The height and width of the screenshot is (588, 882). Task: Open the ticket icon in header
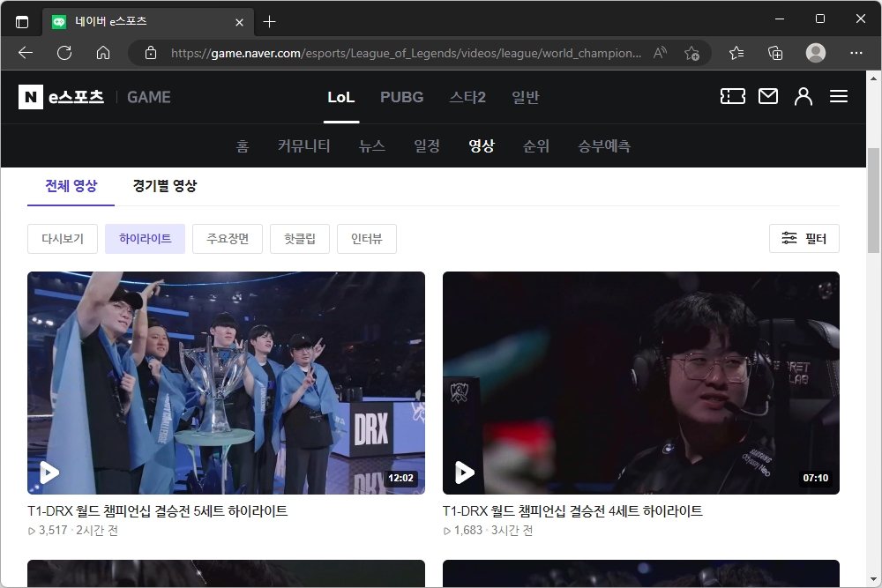[732, 96]
